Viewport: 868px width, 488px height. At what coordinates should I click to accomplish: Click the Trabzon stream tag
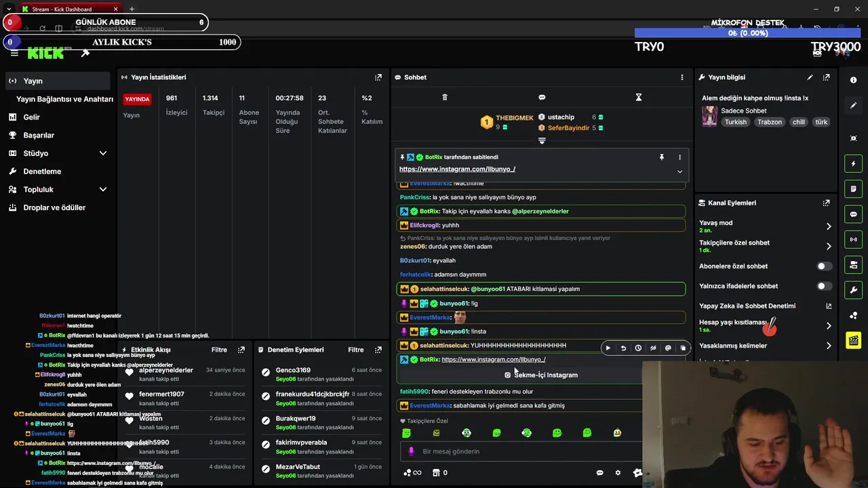click(x=770, y=122)
